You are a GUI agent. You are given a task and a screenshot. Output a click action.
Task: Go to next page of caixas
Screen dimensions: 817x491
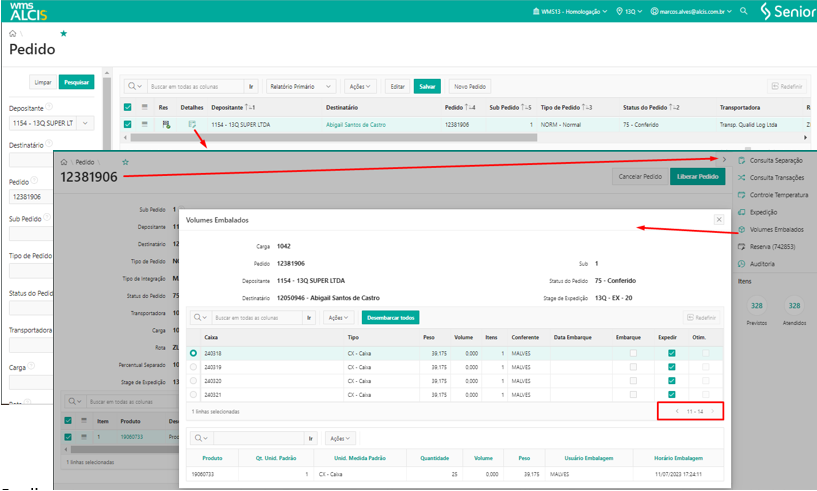[712, 411]
